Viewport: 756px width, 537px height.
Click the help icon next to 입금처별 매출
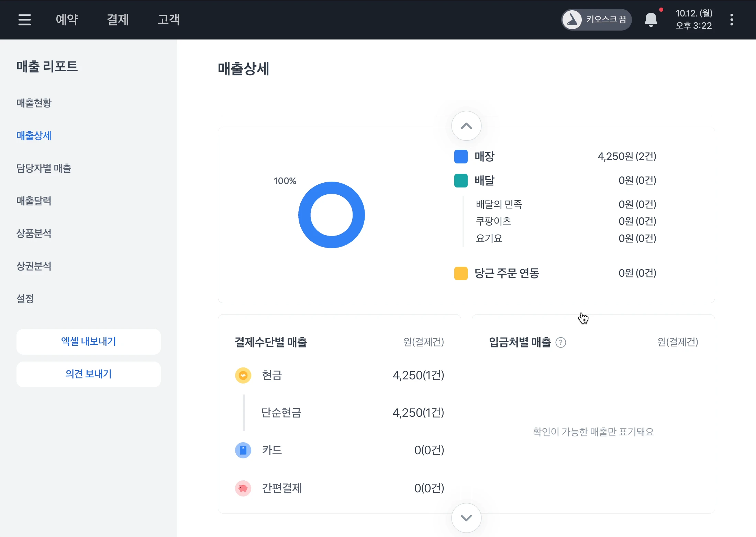tap(561, 343)
